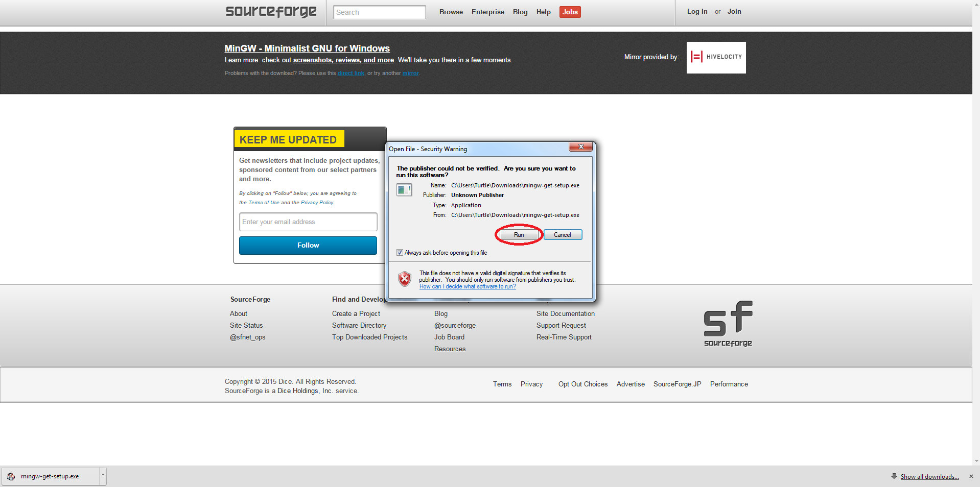Click the page scrollbar down arrow

click(x=976, y=461)
